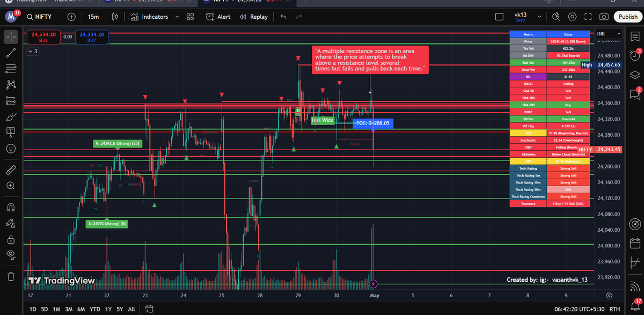Image resolution: width=644 pixels, height=315 pixels.
Task: Open the Fibonacci retracement tools
Action: 11,68
